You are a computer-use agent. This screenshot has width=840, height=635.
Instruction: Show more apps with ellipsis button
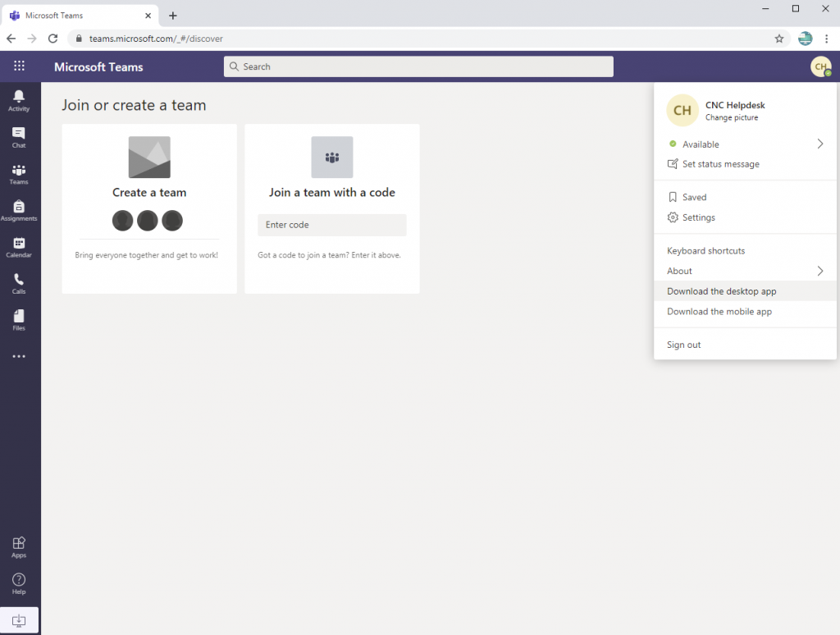coord(19,357)
